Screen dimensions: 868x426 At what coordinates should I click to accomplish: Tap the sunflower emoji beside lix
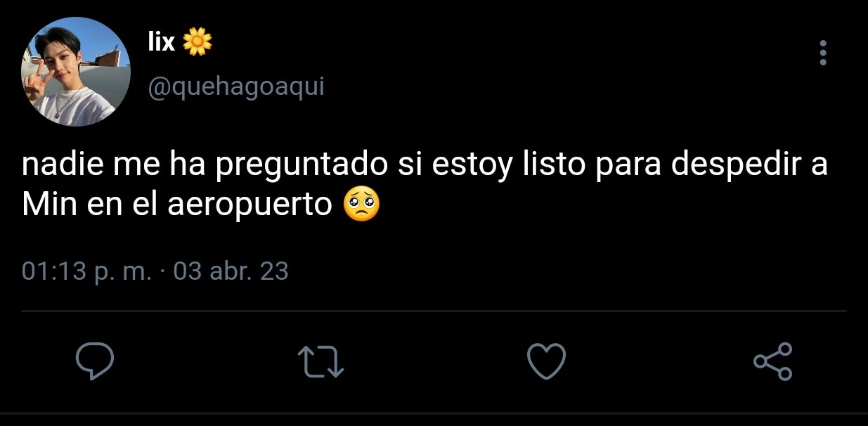tap(197, 43)
